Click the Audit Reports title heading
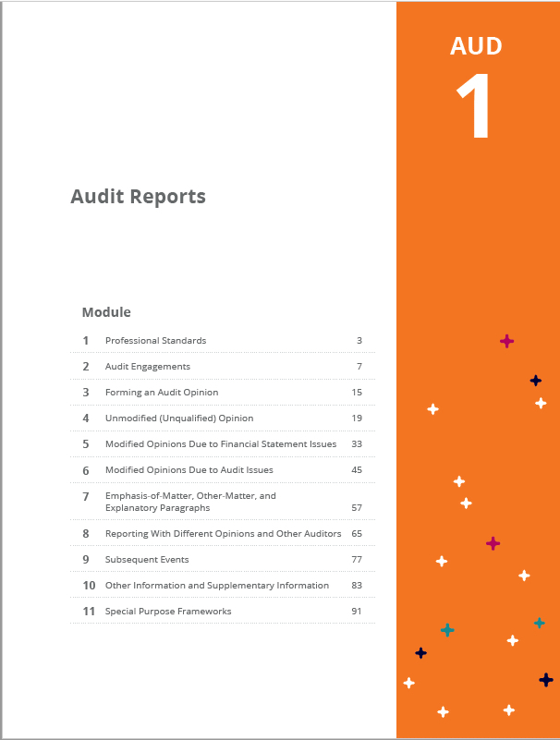Image resolution: width=560 pixels, height=740 pixels. point(138,197)
